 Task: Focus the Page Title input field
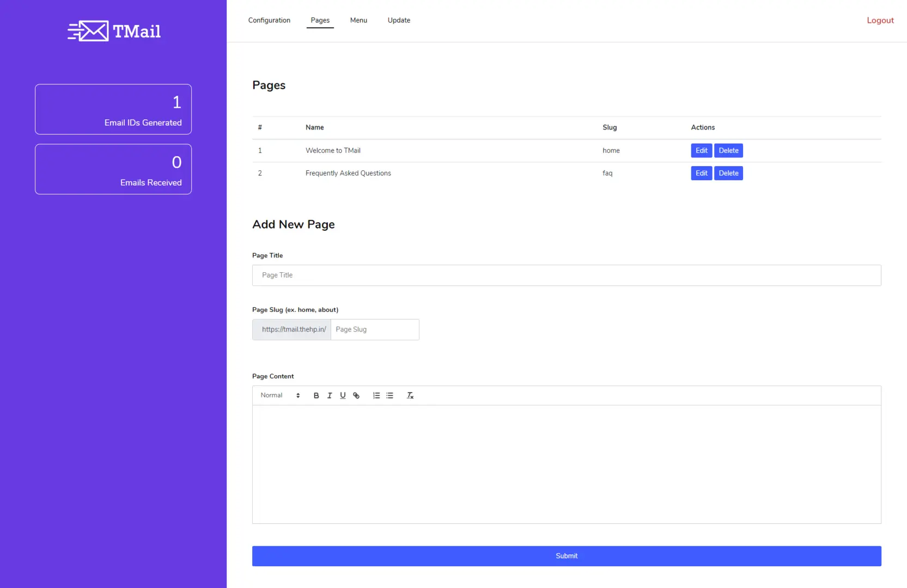[566, 275]
